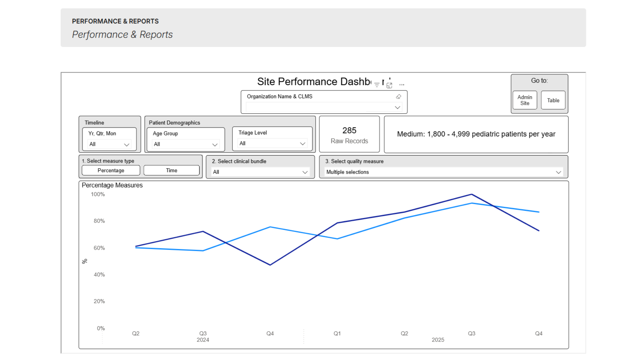Open the Triage Level dropdown
The width and height of the screenshot is (644, 362).
point(302,144)
